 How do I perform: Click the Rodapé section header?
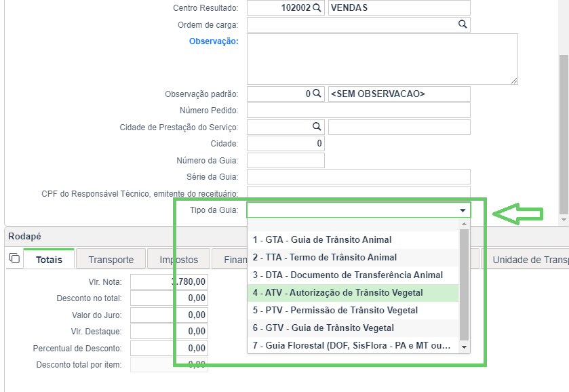[24, 236]
